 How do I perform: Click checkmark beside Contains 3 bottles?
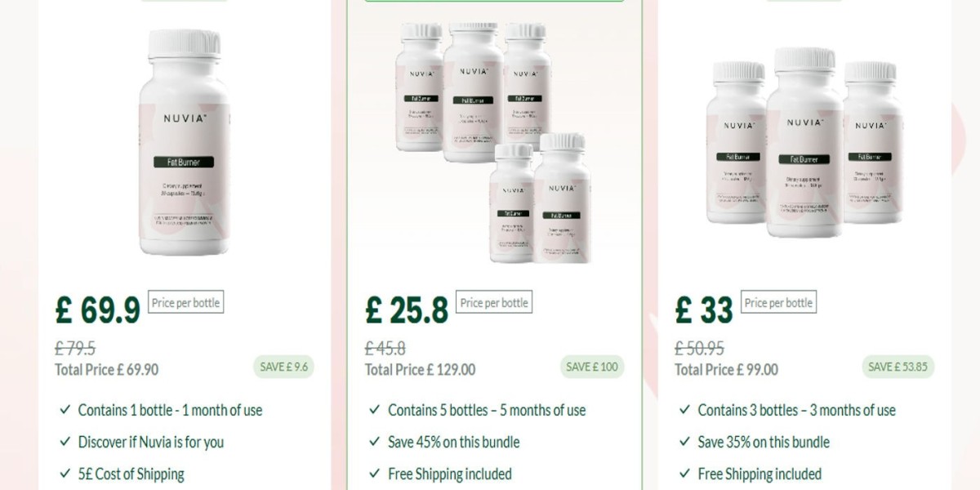[684, 409]
